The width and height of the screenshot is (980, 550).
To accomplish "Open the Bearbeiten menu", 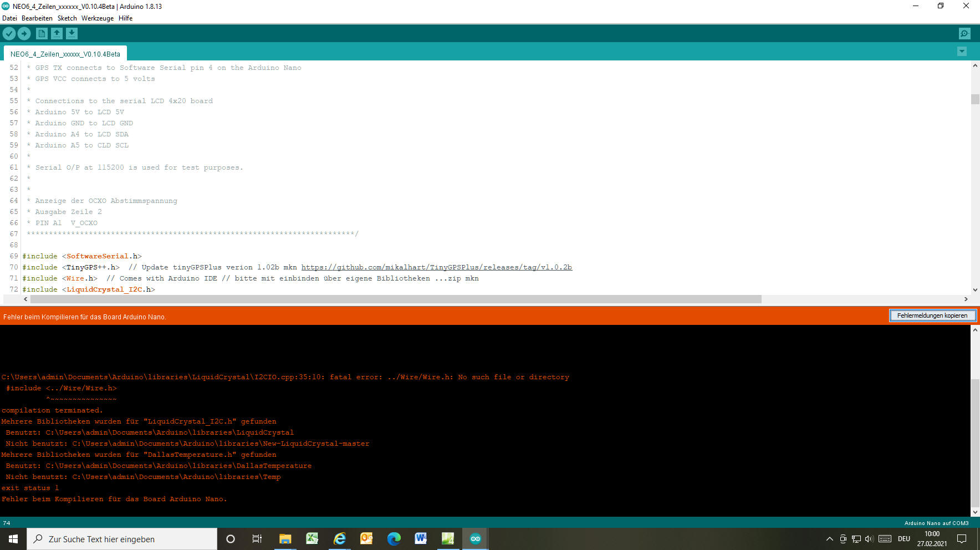I will [37, 18].
